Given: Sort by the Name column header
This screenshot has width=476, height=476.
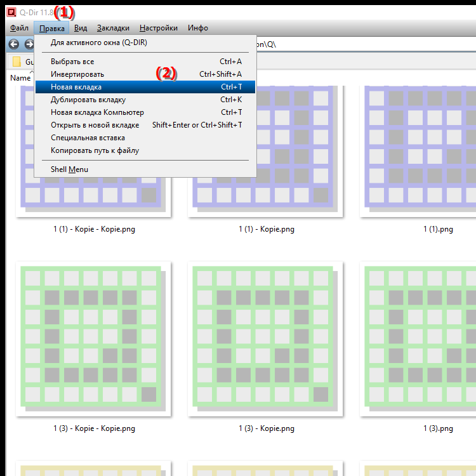Looking at the screenshot, I should 20,77.
